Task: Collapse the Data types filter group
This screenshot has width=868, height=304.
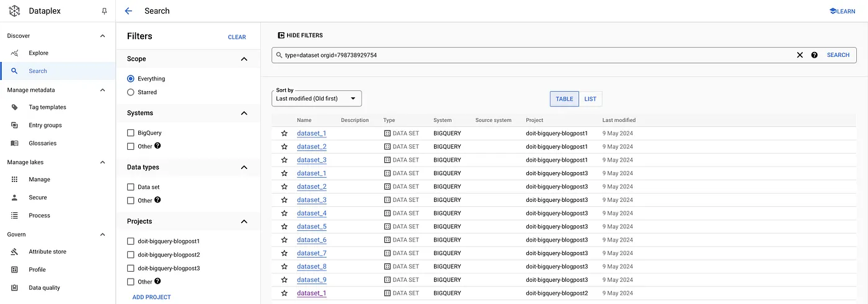Action: pyautogui.click(x=244, y=167)
